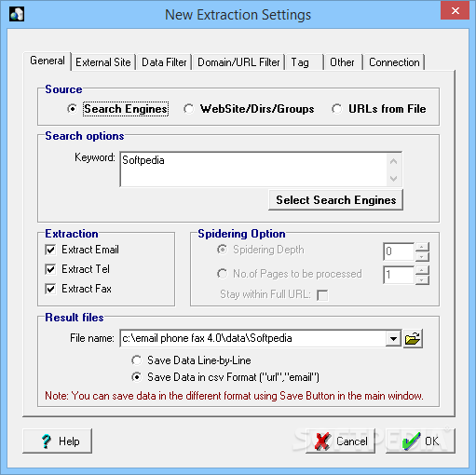Choose WebSite/Dirs/Groups as source
The image size is (476, 475).
[x=249, y=109]
